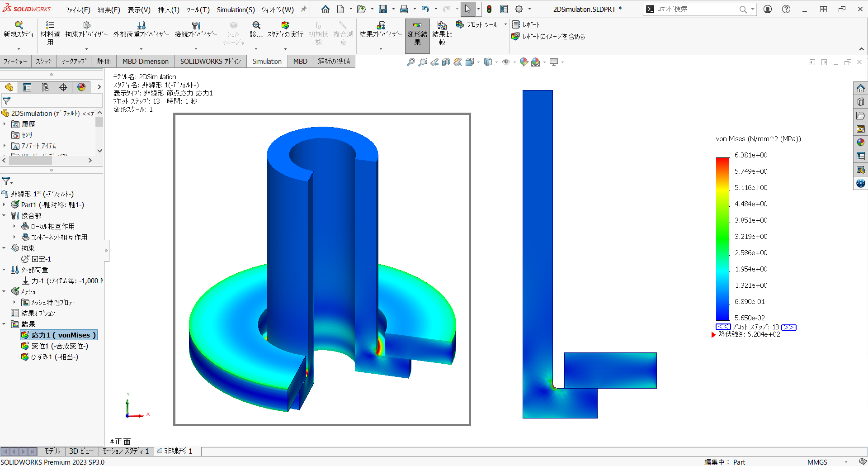Click the New document icon
Image resolution: width=868 pixels, height=466 pixels.
[x=340, y=9]
